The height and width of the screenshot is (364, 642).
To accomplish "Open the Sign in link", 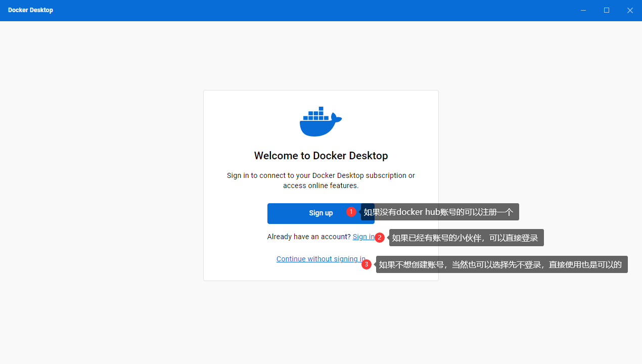I will click(363, 237).
